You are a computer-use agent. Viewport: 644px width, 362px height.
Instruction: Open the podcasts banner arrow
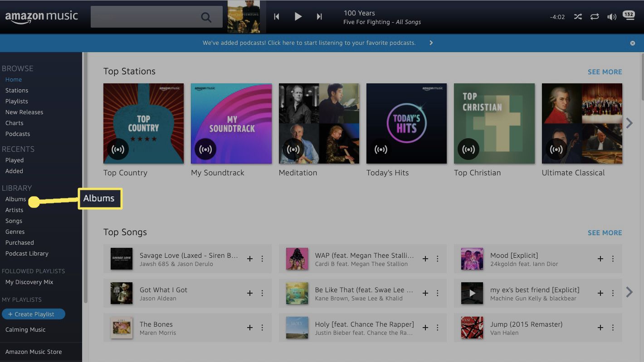pos(431,43)
